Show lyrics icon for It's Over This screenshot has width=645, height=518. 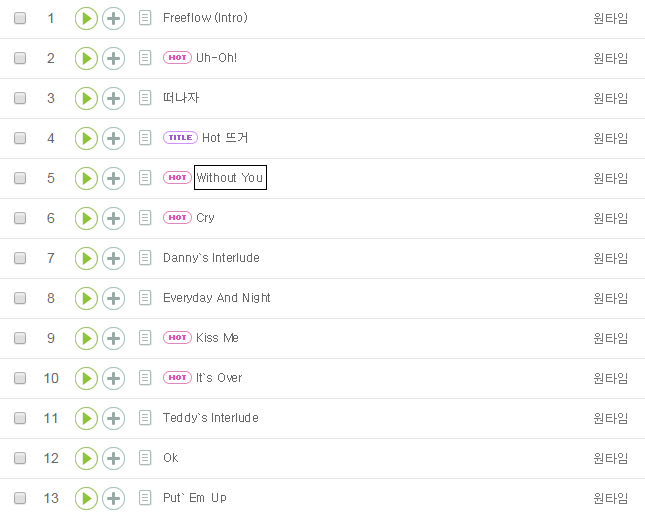145,378
